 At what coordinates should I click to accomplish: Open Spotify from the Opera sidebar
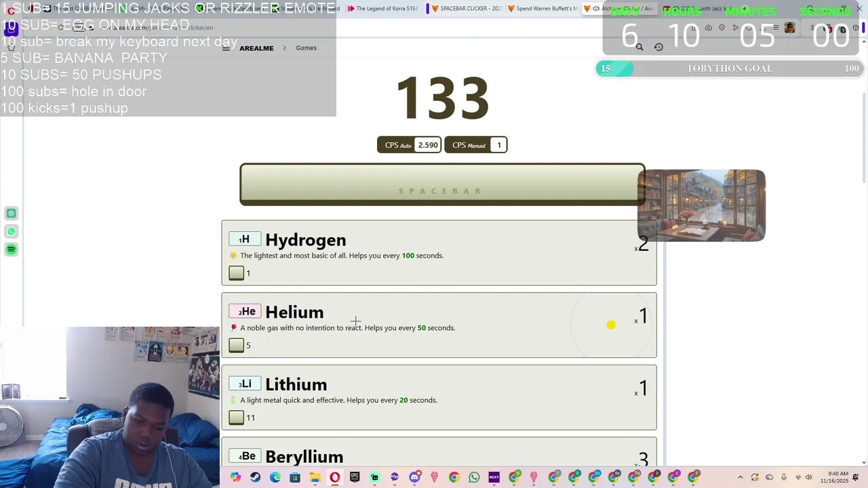[x=12, y=249]
